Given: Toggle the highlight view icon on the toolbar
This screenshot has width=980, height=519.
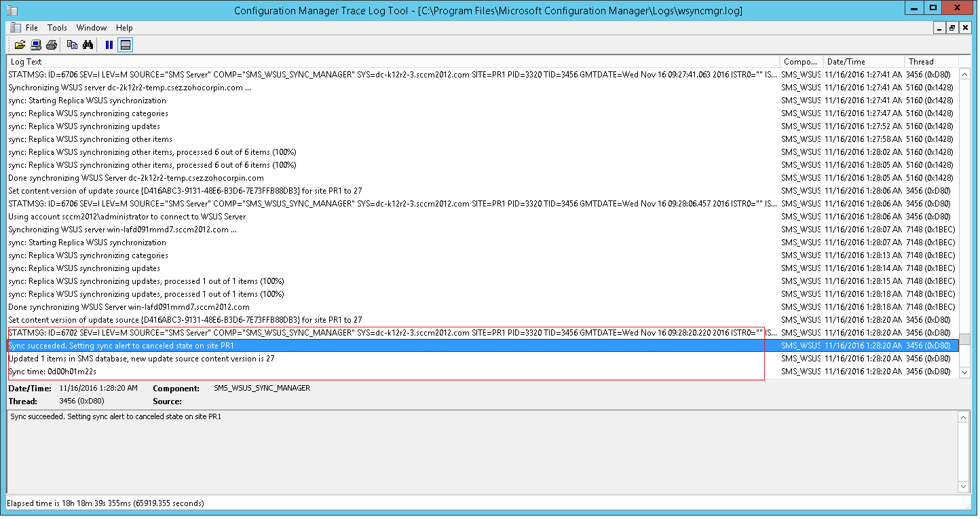Looking at the screenshot, I should (x=125, y=45).
